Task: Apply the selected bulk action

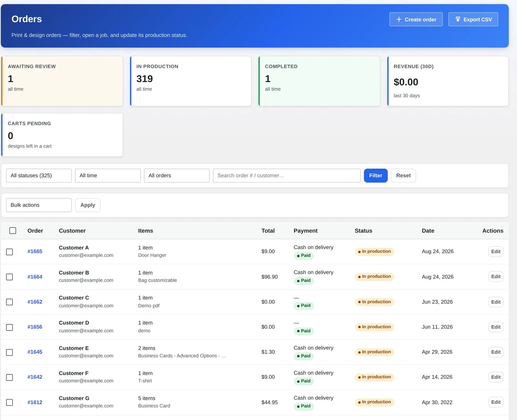Action: 88,205
